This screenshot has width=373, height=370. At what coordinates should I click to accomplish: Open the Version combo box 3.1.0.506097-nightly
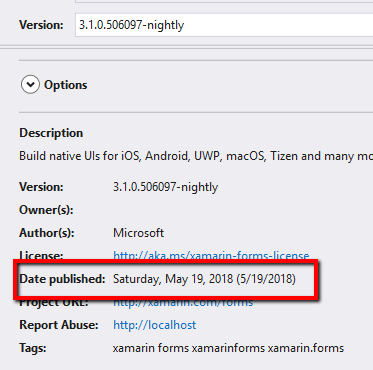click(x=224, y=25)
